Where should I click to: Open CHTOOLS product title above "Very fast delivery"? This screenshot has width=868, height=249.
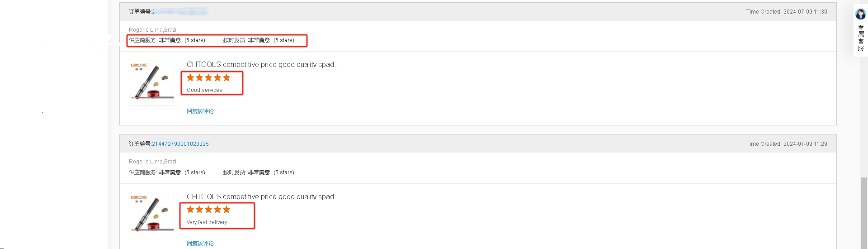[263, 197]
